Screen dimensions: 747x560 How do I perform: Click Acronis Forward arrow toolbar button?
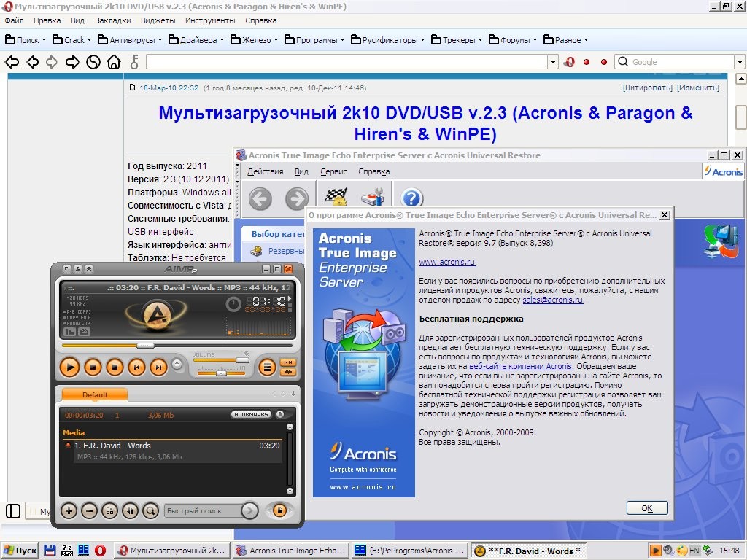tap(297, 198)
